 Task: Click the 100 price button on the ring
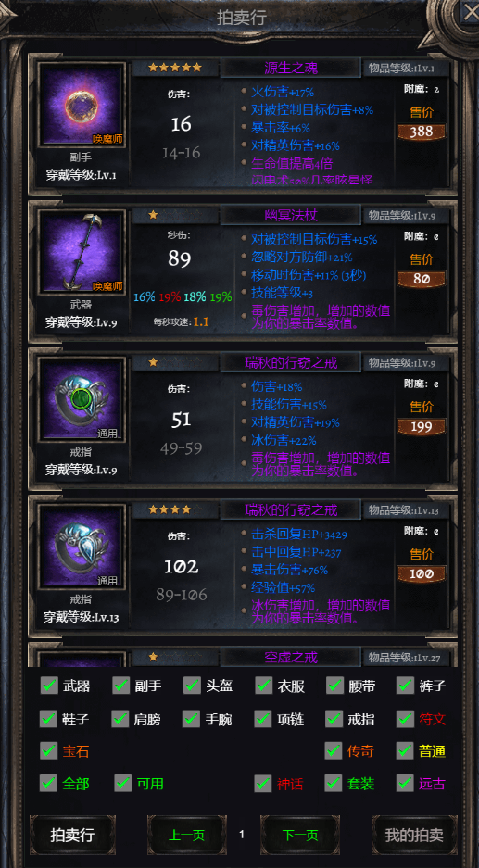(422, 573)
